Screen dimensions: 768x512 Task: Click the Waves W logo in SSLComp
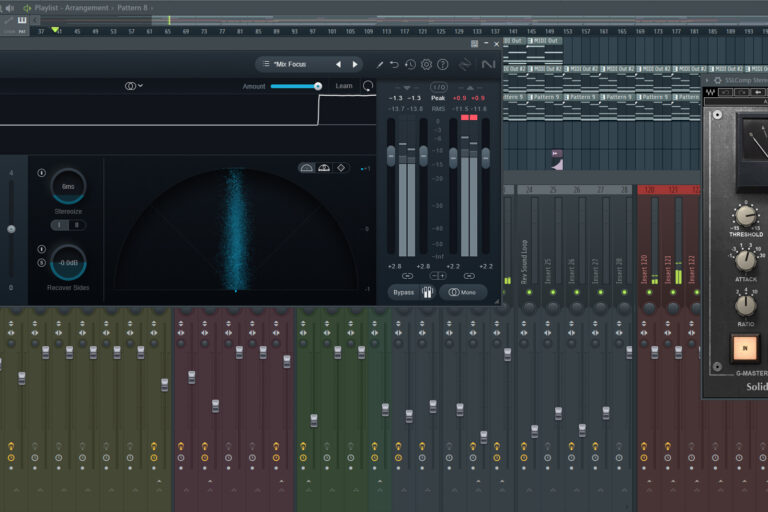point(710,92)
